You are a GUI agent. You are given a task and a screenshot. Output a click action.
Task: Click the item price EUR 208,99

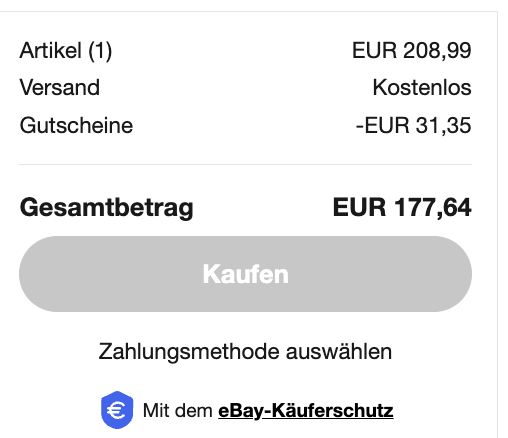click(x=411, y=51)
